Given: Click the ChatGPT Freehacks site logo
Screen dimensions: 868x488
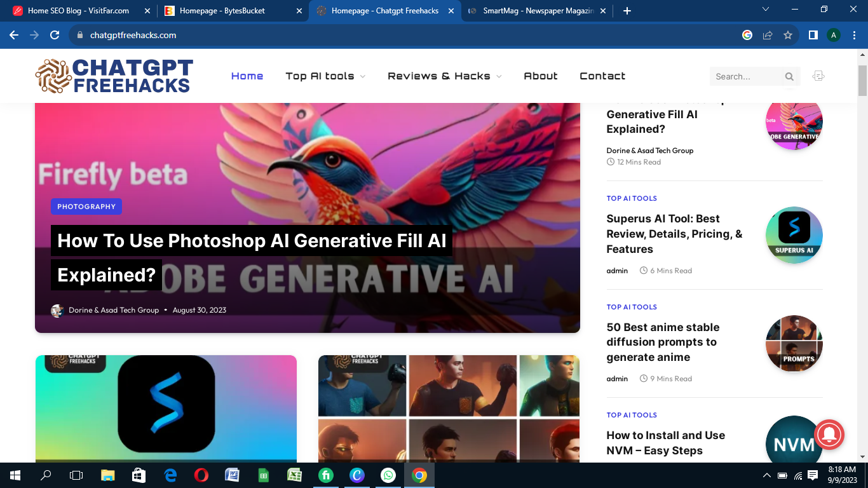Looking at the screenshot, I should click(x=114, y=76).
